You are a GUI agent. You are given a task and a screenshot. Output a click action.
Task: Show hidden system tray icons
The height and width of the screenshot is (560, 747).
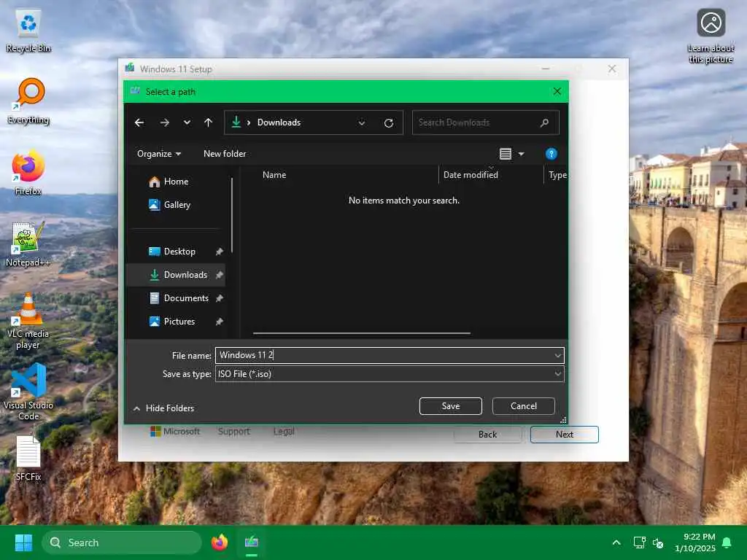(616, 542)
